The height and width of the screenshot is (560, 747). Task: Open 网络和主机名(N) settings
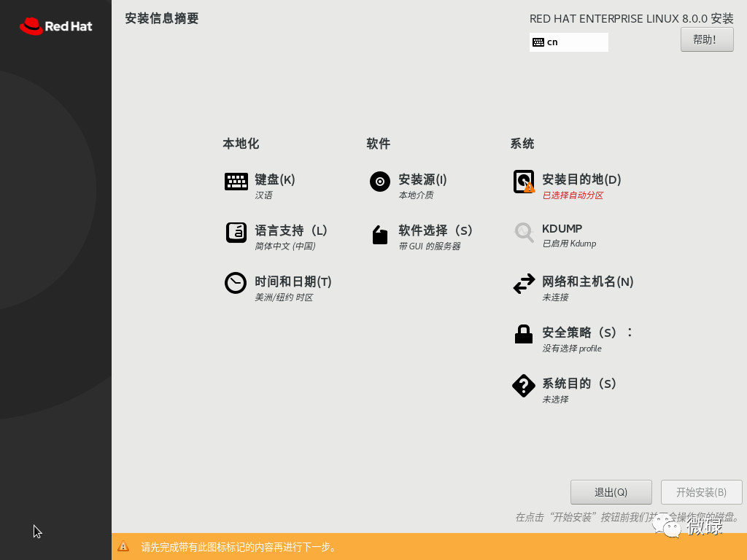587,281
